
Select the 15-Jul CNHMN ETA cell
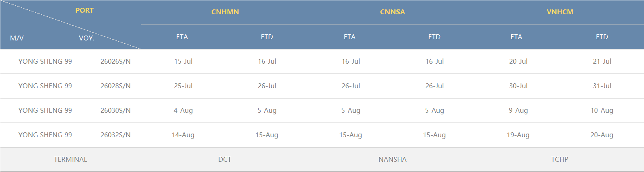coord(183,61)
